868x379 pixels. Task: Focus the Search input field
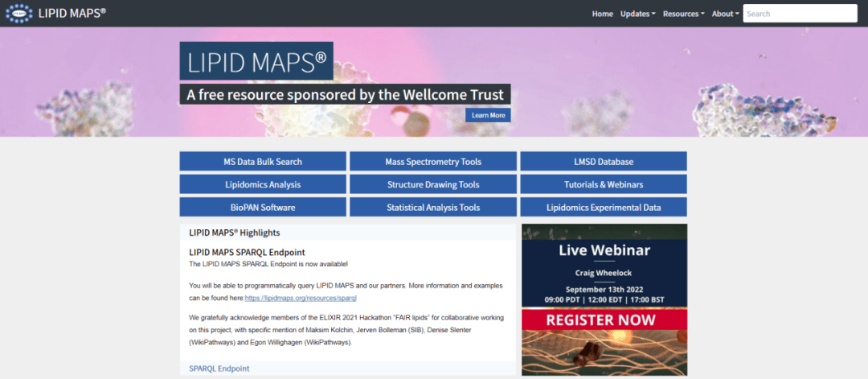click(x=800, y=14)
